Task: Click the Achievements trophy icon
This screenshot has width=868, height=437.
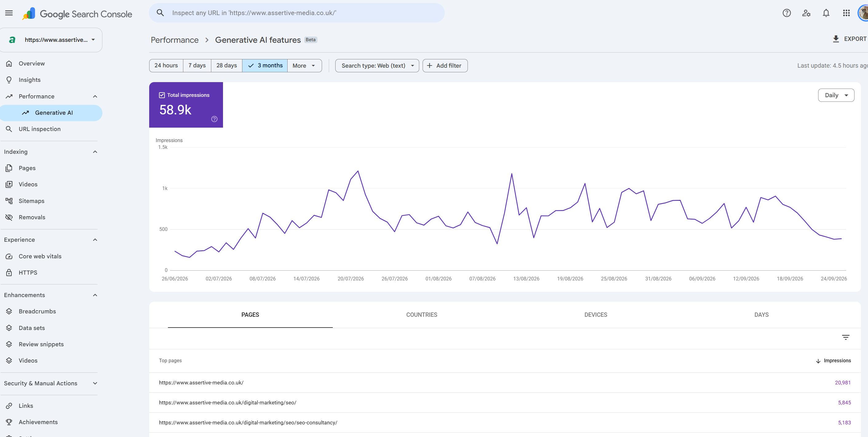Action: 9,422
